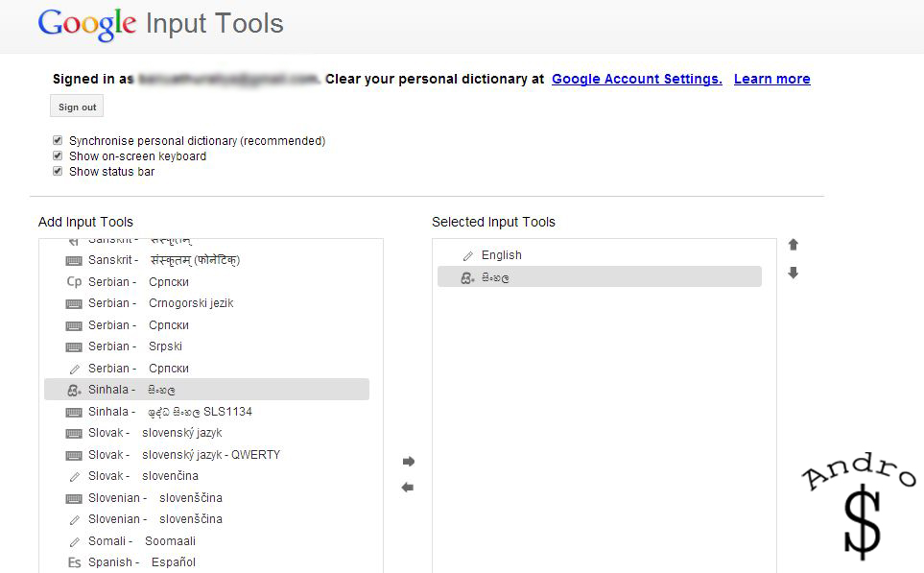Disable the Show status bar checkbox
The width and height of the screenshot is (924, 573).
coord(58,171)
